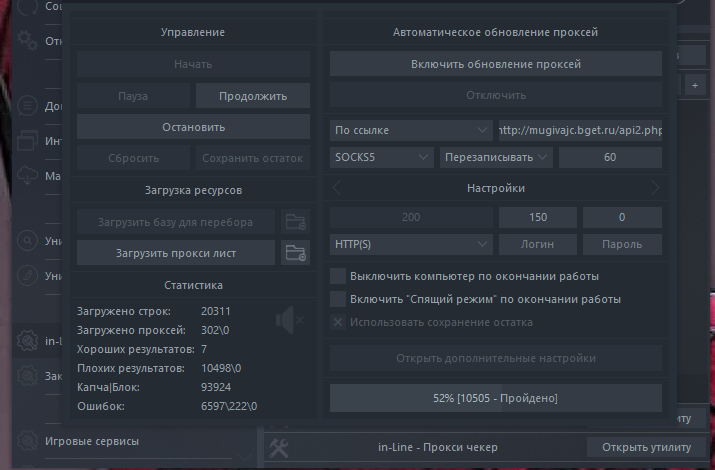Screen dimensions: 715x470
Task: Select Игровые сервисы in sidebar
Action: pyautogui.click(x=92, y=441)
